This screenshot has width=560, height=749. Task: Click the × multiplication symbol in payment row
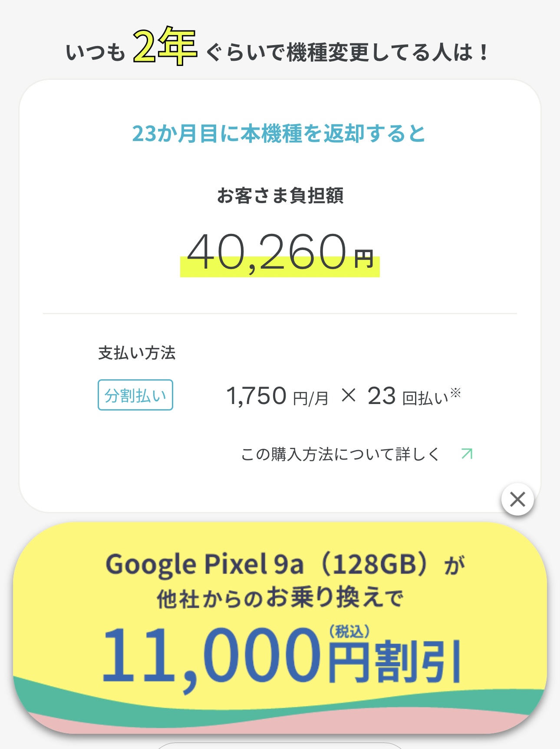(x=348, y=395)
